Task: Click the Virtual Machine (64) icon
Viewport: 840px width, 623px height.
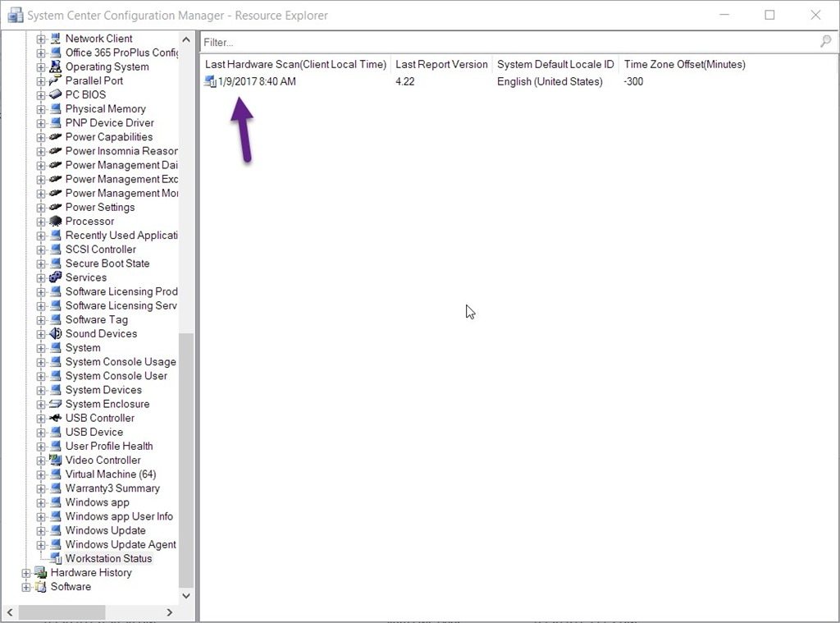Action: (55, 474)
